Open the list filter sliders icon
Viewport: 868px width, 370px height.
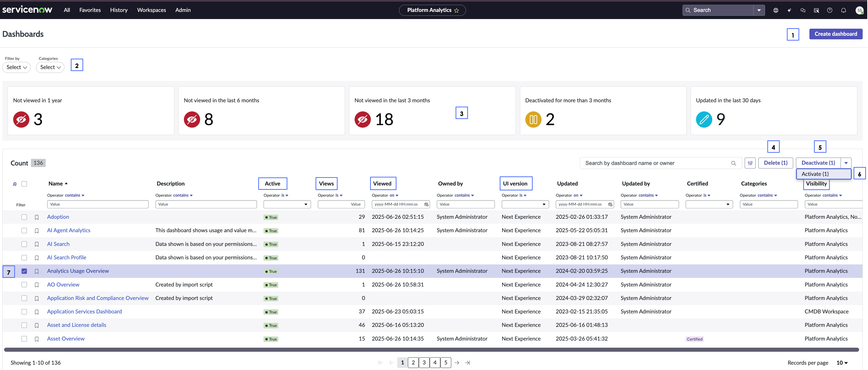click(x=750, y=163)
